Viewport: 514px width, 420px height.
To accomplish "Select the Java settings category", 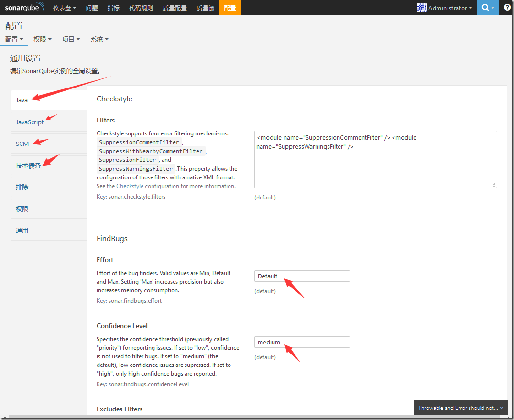I will tap(49, 100).
